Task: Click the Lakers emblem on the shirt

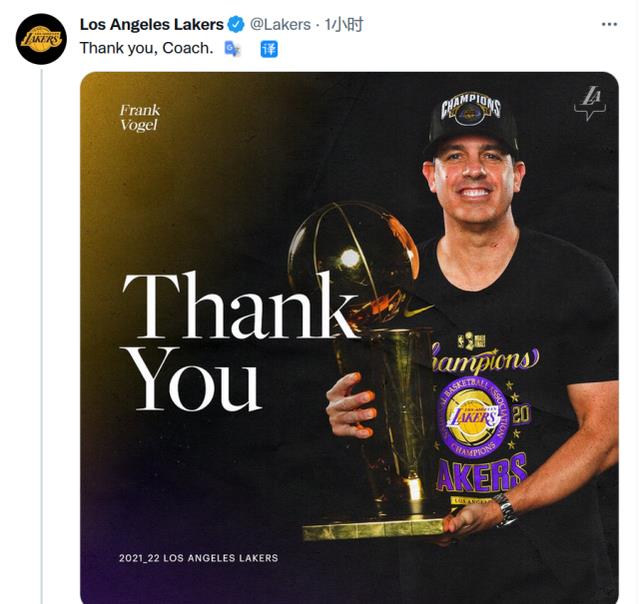Action: (475, 416)
